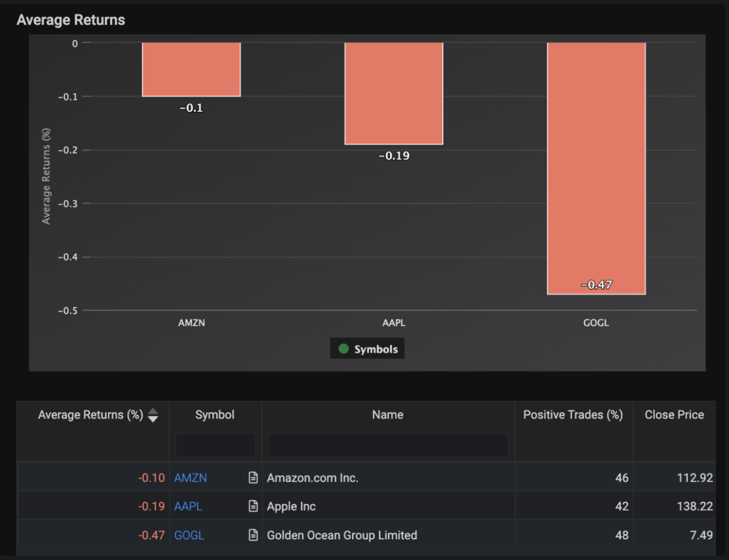Screen dimensions: 729x560
Task: Click the AAPL x-axis label
Action: click(x=394, y=323)
